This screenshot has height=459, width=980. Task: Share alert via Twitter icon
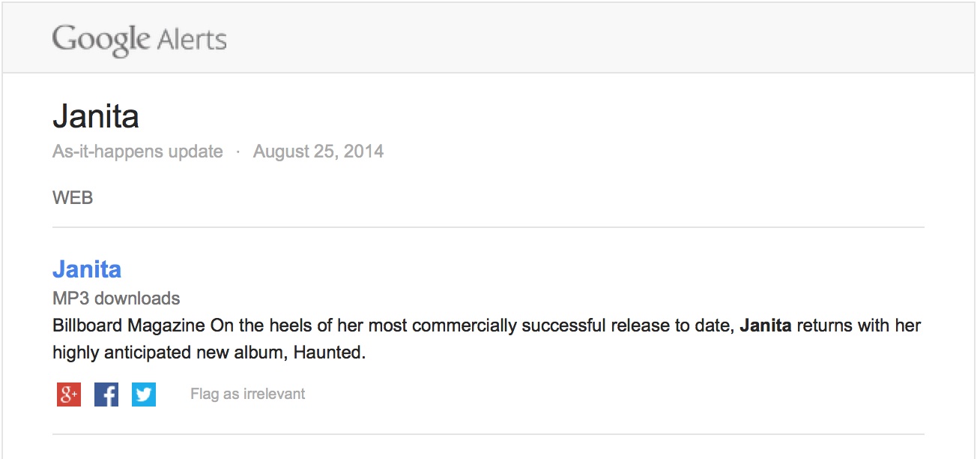click(144, 394)
